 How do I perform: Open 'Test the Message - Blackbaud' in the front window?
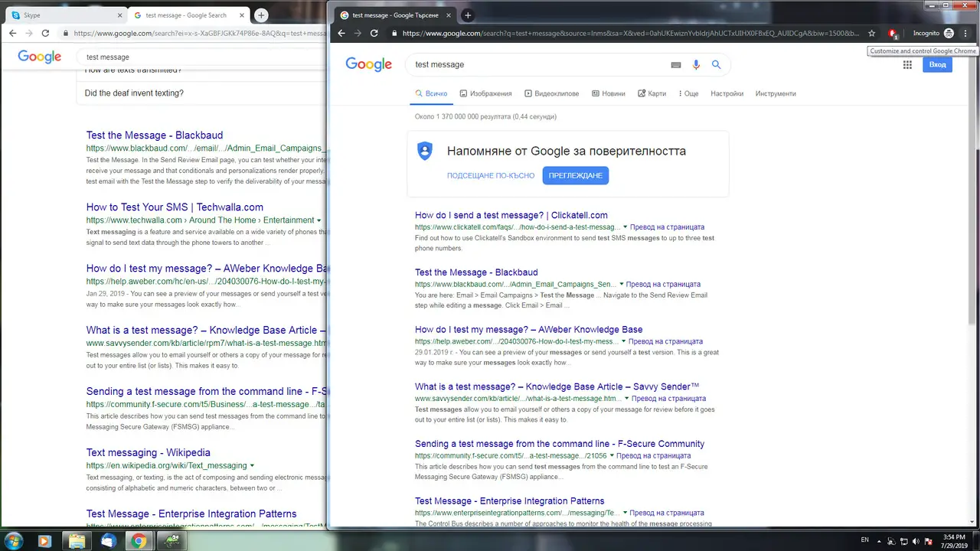[476, 272]
